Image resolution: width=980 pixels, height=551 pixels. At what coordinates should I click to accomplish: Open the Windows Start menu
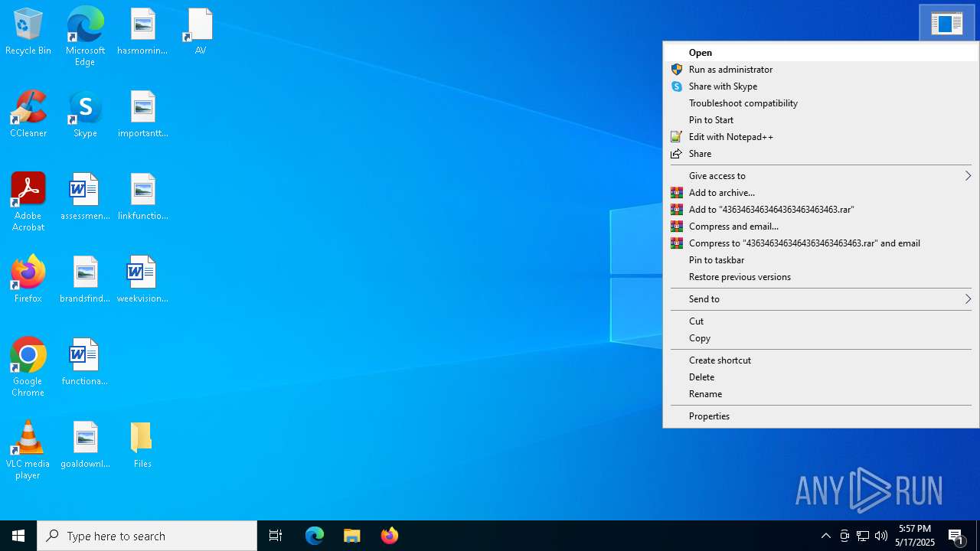(x=18, y=536)
